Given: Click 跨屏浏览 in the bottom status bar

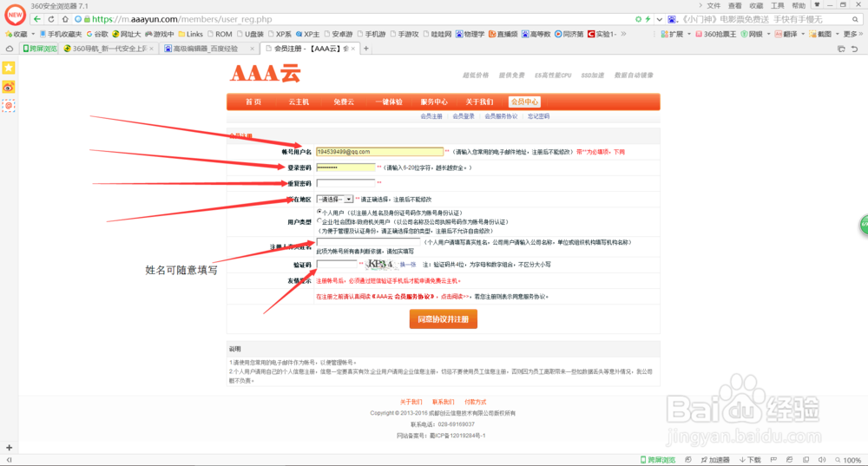Looking at the screenshot, I should (x=658, y=460).
